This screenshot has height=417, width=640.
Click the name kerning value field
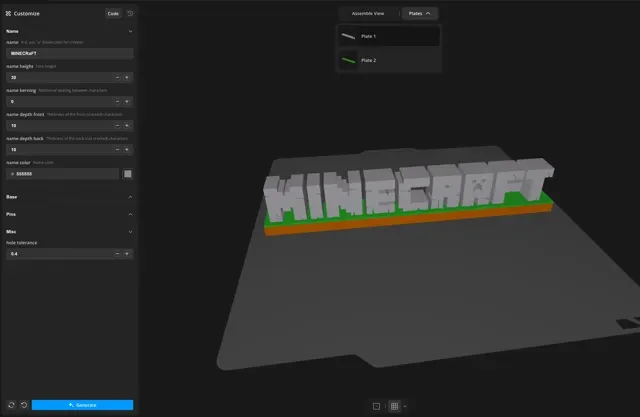(59, 102)
